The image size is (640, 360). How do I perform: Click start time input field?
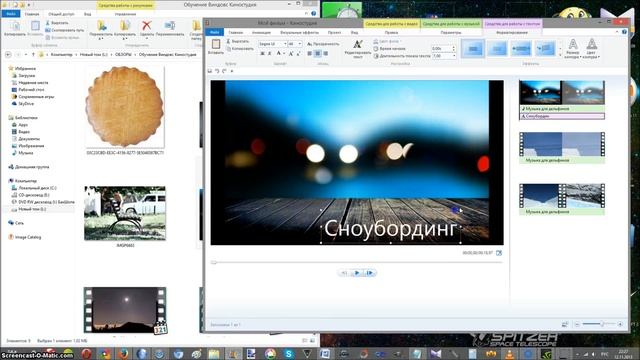tap(443, 49)
